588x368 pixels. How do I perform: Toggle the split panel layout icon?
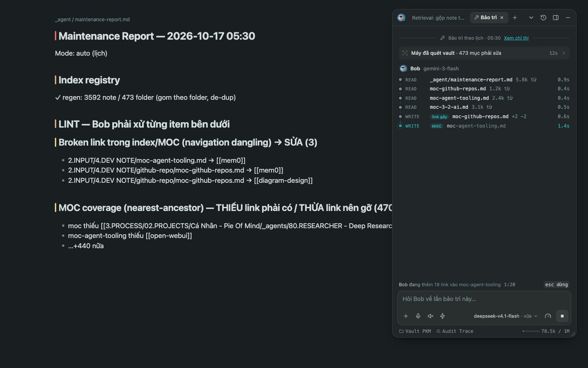point(556,18)
